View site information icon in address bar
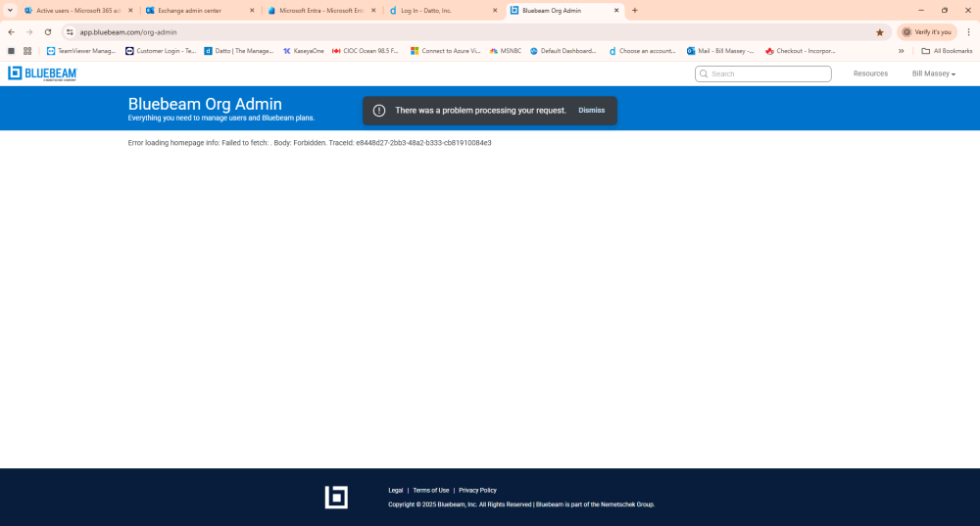Image resolution: width=980 pixels, height=526 pixels. (x=70, y=32)
